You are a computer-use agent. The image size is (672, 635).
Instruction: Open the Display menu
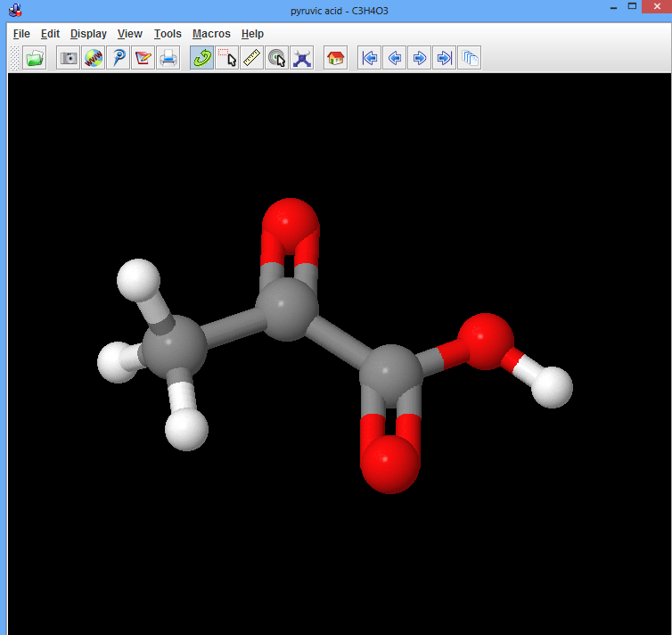tap(88, 34)
